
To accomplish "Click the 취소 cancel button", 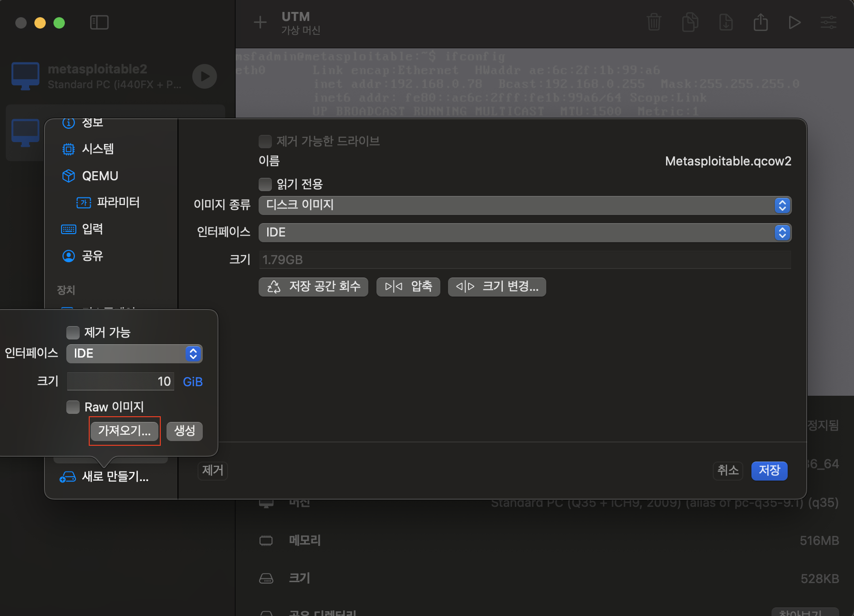I will tap(728, 471).
